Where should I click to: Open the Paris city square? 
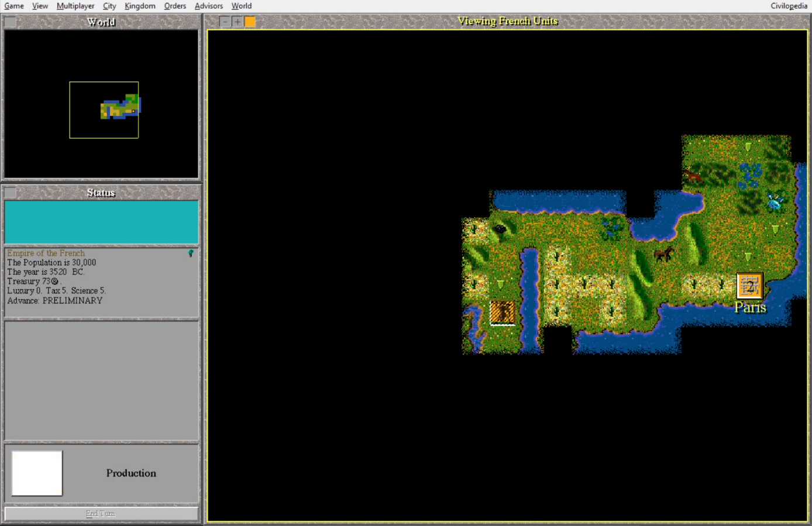pos(749,286)
